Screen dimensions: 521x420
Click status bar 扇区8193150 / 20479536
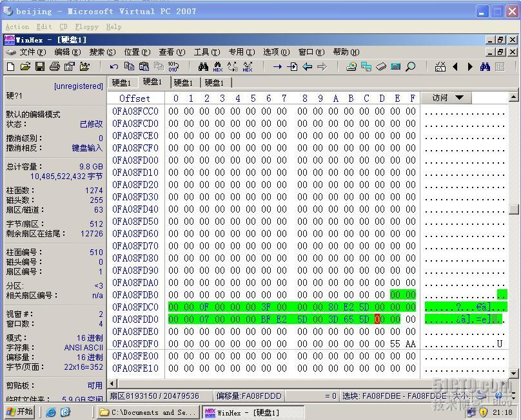[155, 396]
